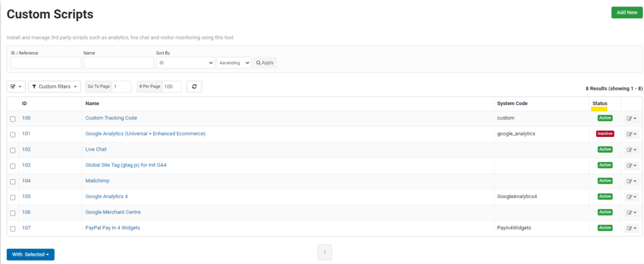Click the custom system code cell
This screenshot has width=644, height=264.
[506, 118]
